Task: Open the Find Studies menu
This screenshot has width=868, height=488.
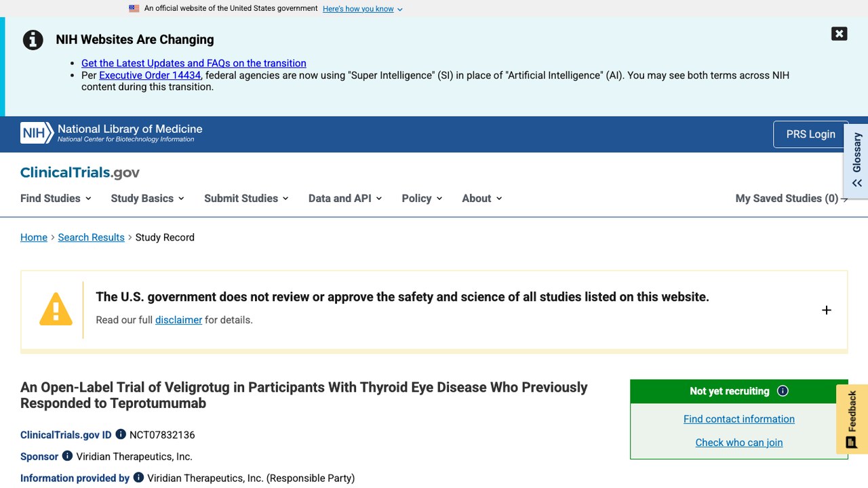Action: pos(56,199)
